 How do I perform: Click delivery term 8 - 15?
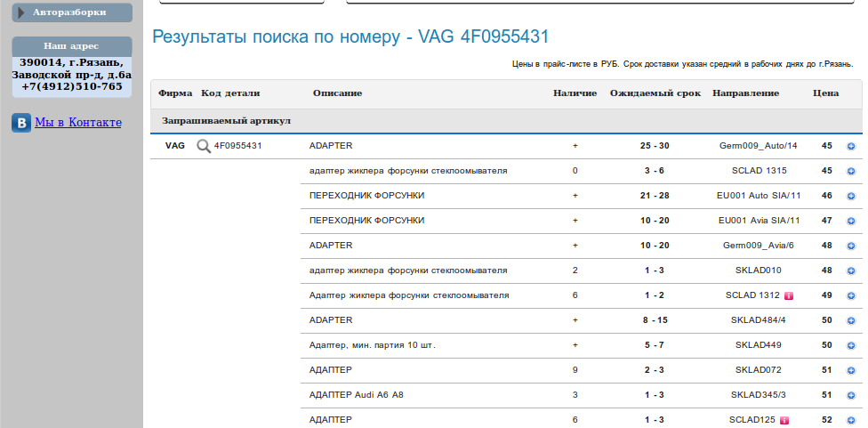pos(655,320)
